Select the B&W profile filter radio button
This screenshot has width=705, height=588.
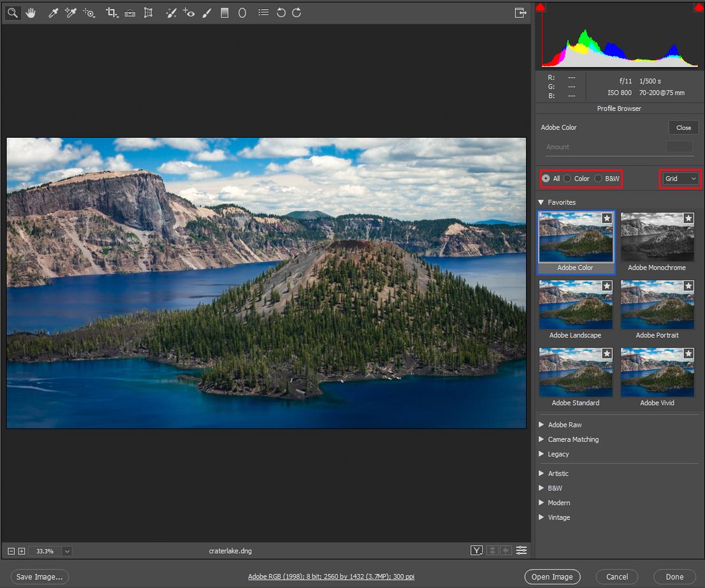[x=598, y=179]
